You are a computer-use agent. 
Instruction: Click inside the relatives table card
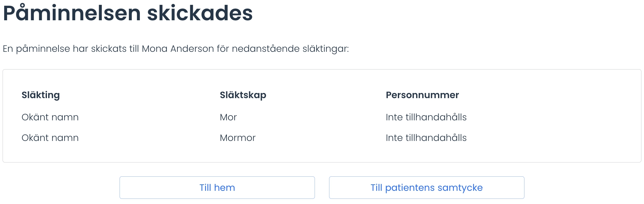click(x=322, y=116)
